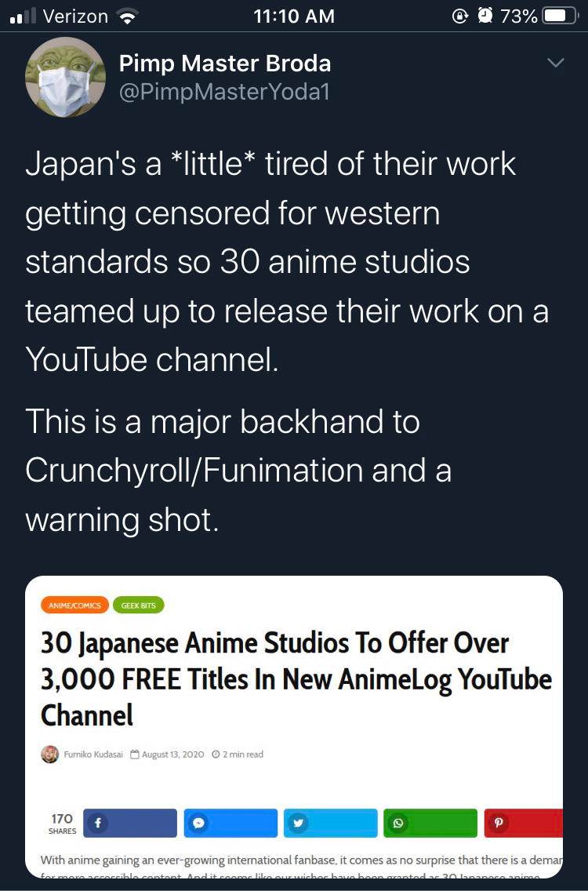Tap the 170 shares counter
Viewport: 588px width, 891px height.
click(62, 823)
